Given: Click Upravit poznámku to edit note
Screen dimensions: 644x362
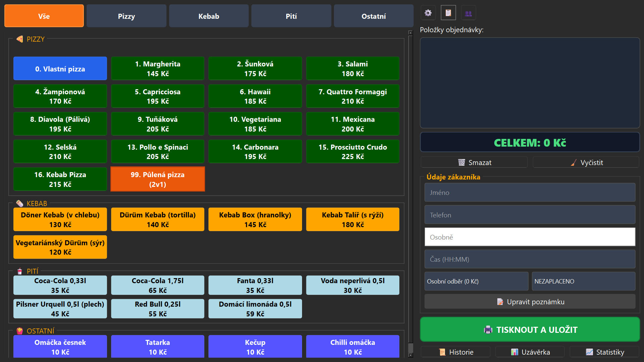Looking at the screenshot, I should (530, 302).
